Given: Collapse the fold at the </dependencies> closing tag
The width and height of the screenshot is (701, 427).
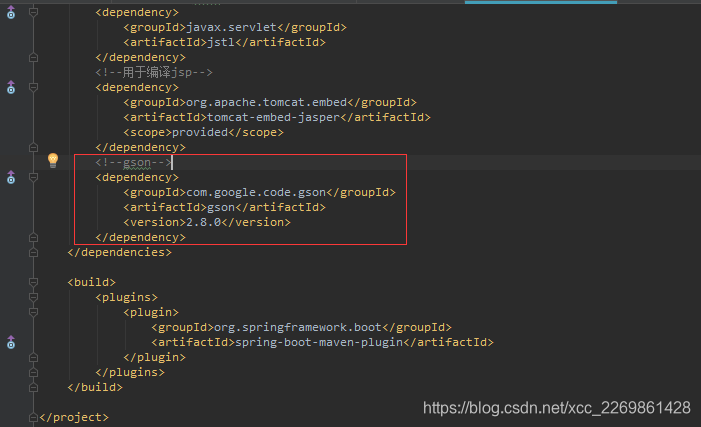Looking at the screenshot, I should point(33,252).
